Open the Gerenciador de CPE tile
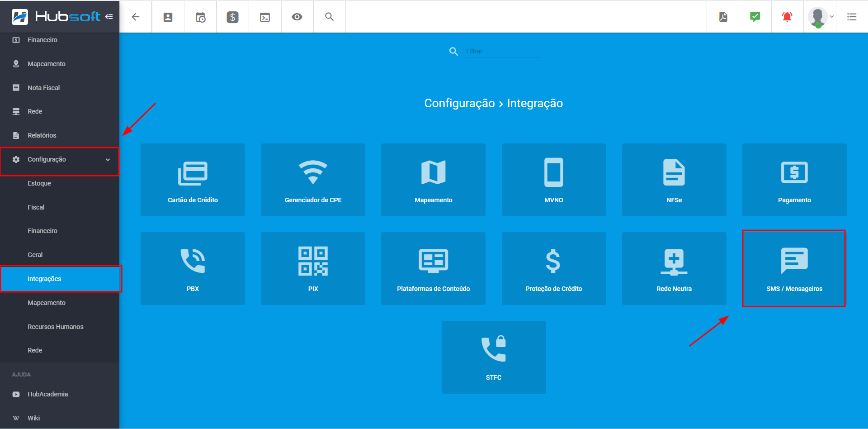This screenshot has width=868, height=429. 313,180
